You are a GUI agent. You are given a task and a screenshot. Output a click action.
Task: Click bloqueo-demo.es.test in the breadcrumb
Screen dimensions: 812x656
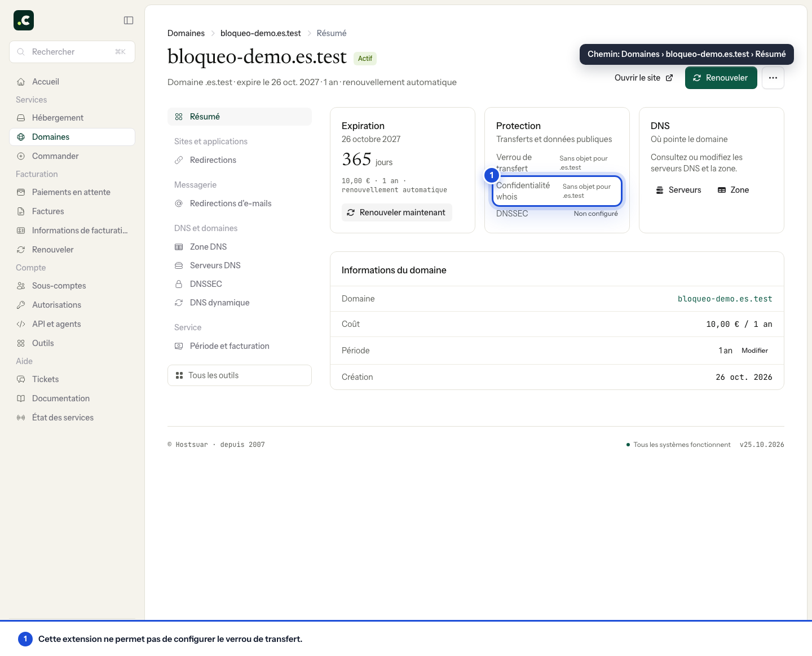(x=261, y=33)
